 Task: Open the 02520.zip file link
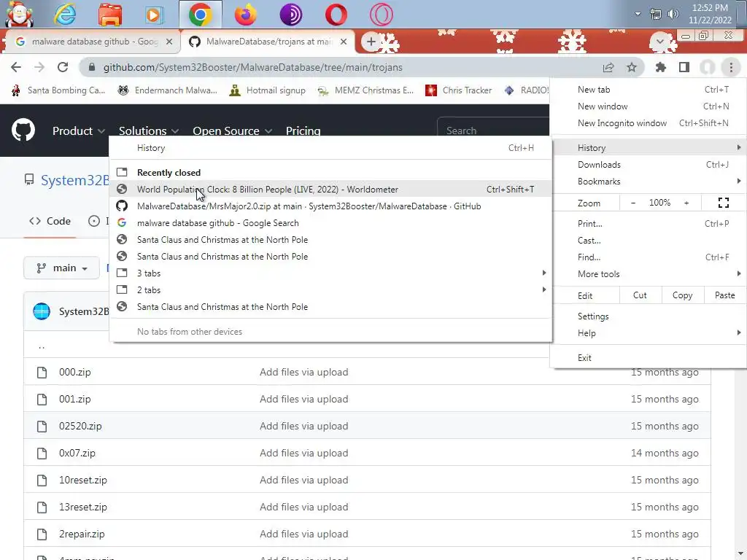[x=80, y=426]
